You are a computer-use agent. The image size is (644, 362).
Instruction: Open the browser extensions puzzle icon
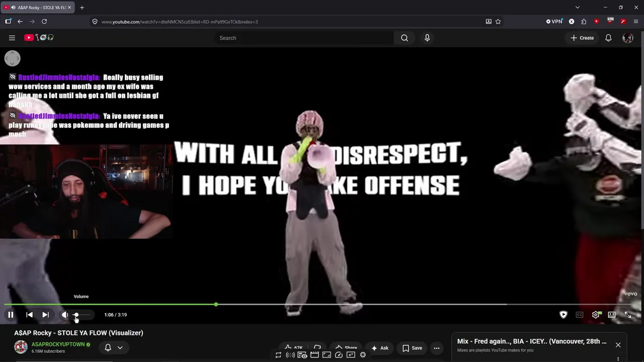(x=584, y=22)
